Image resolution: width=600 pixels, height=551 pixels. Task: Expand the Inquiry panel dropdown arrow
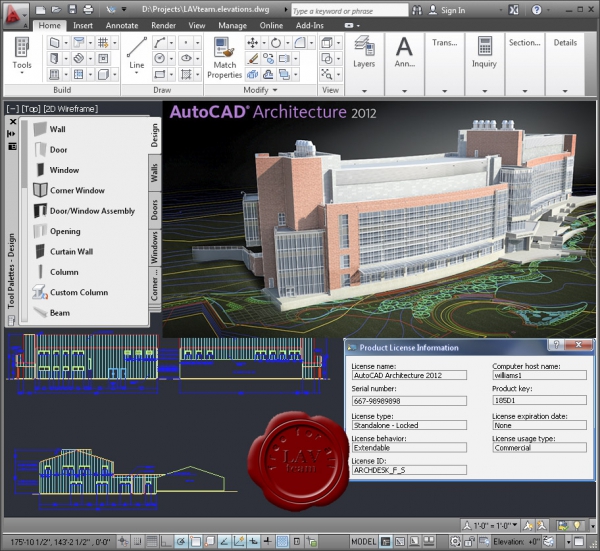click(484, 91)
